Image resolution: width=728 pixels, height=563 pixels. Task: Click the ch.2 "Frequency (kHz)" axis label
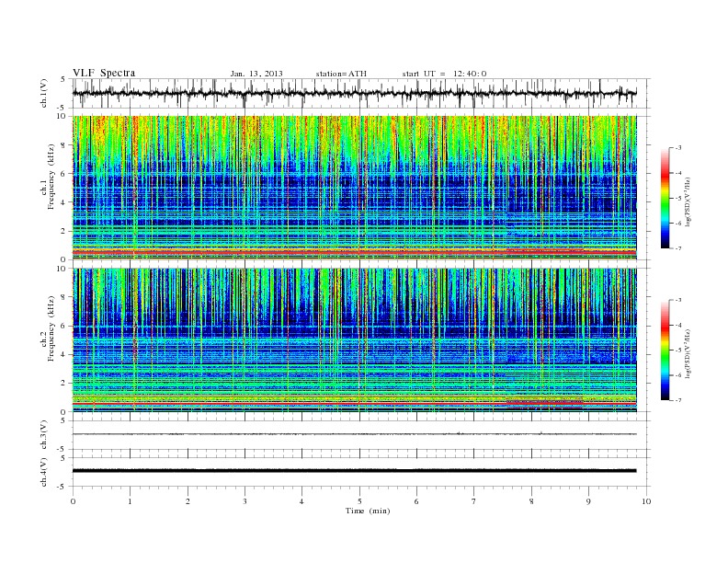[51, 328]
